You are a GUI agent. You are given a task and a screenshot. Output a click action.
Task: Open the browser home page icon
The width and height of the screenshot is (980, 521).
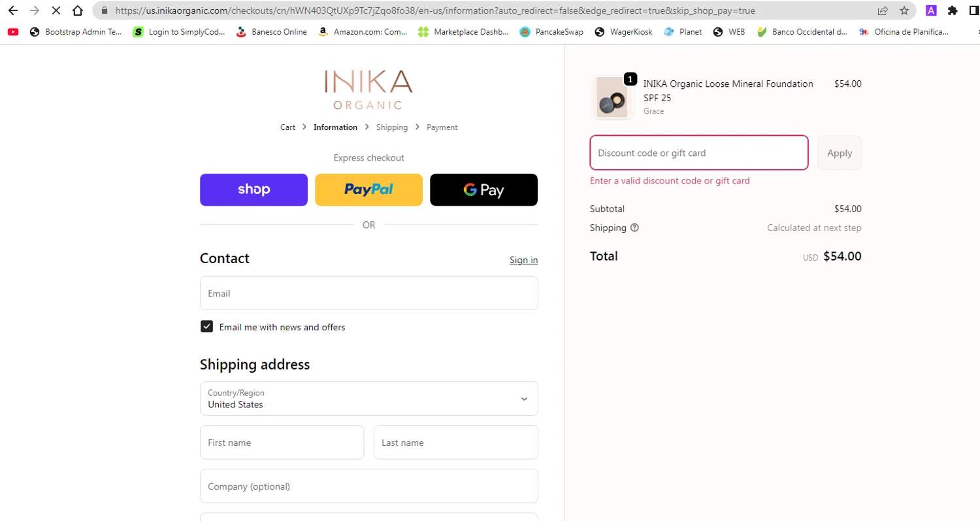[78, 10]
